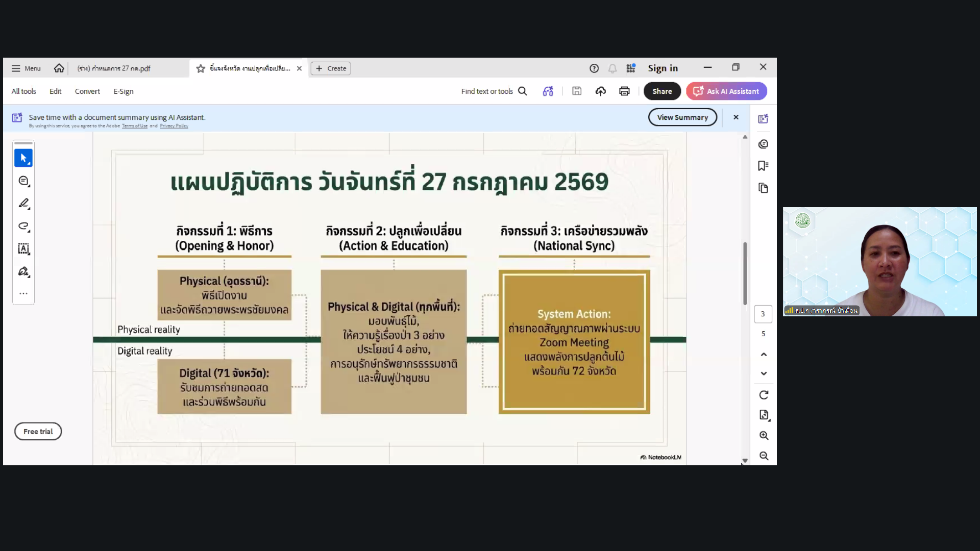980x551 pixels.
Task: Close the active document tab
Action: pyautogui.click(x=300, y=68)
